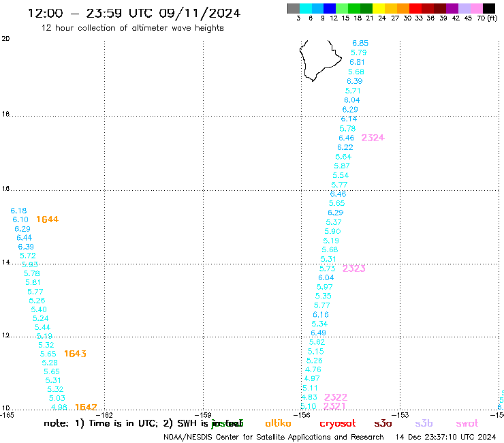Click the wave height value 6.44
The image size is (504, 443).
pos(24,238)
